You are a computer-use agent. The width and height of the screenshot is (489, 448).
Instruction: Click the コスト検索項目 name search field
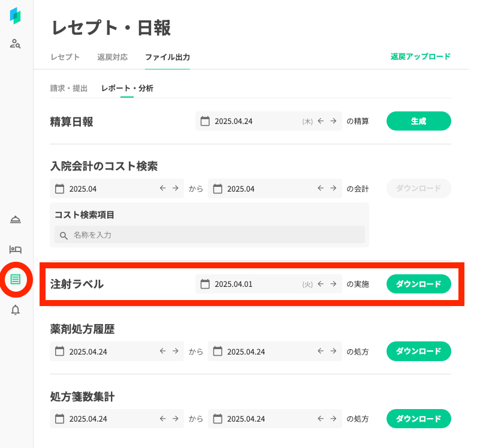[216, 235]
